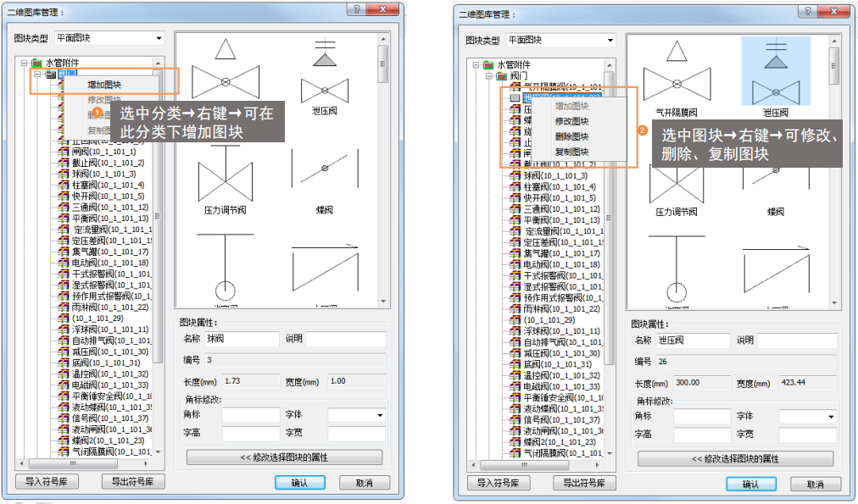Select 蝶阀2(10_1_101_23) in right window tree
The image size is (858, 504).
click(x=560, y=441)
